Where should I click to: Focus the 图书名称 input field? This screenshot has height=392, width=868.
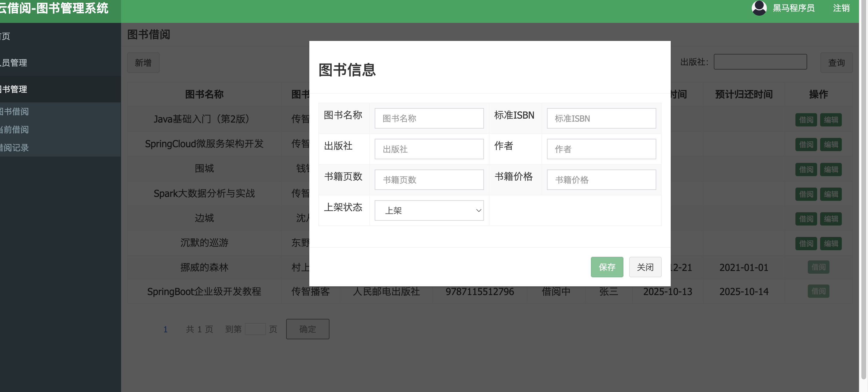pos(429,118)
